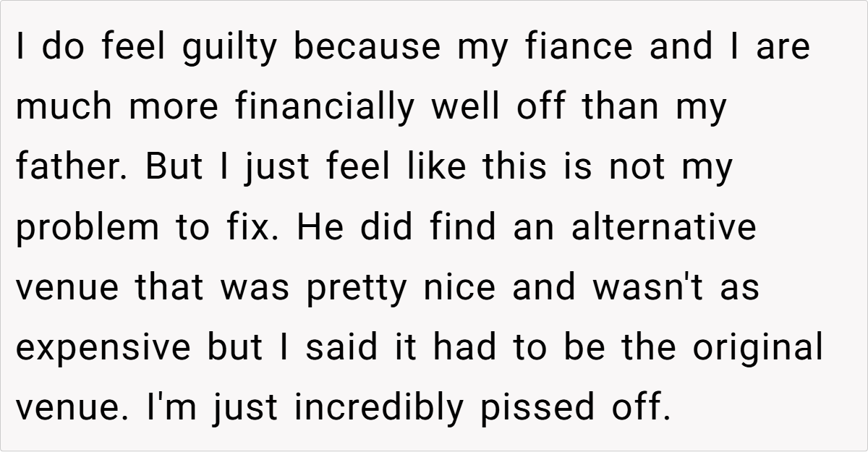The width and height of the screenshot is (868, 452).
Task: Select the word "alternative"
Action: pyautogui.click(x=663, y=227)
